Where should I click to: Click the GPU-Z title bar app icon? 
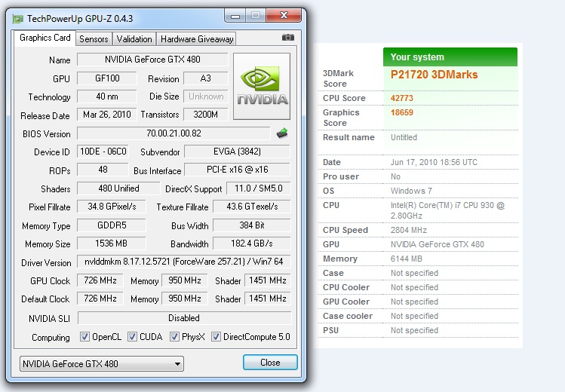click(17, 19)
